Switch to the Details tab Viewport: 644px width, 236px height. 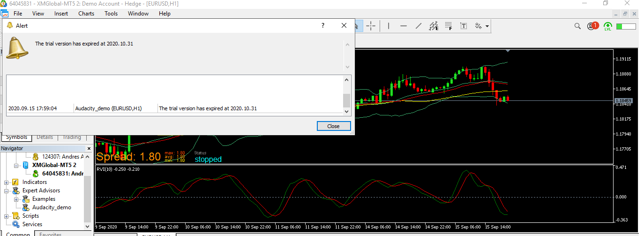(45, 137)
